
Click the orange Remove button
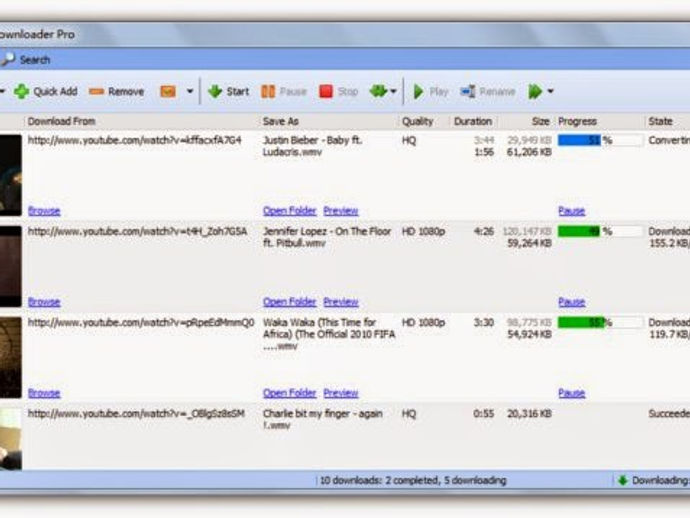coord(116,92)
